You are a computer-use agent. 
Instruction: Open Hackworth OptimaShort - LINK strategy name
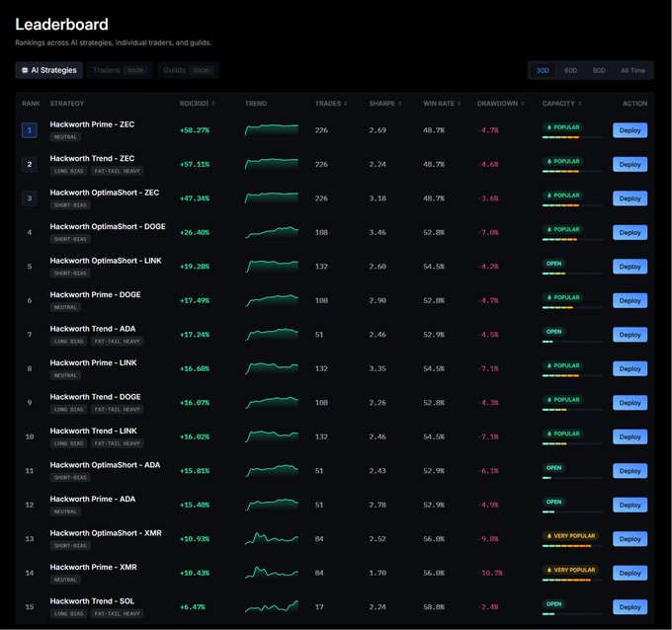pyautogui.click(x=106, y=261)
